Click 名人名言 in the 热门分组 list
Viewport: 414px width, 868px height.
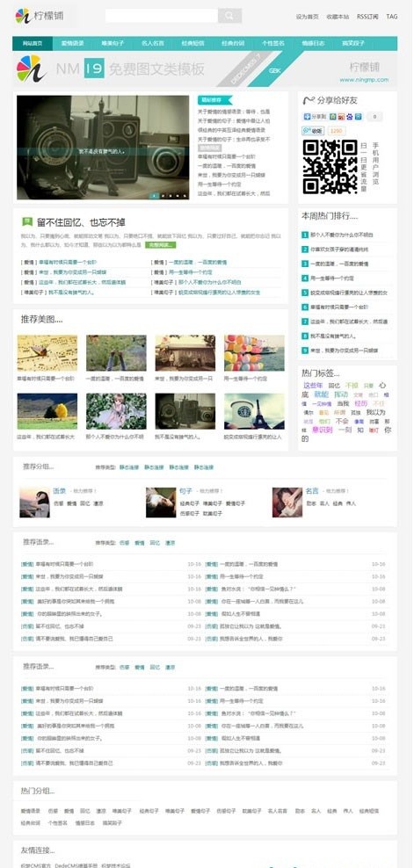click(x=278, y=810)
